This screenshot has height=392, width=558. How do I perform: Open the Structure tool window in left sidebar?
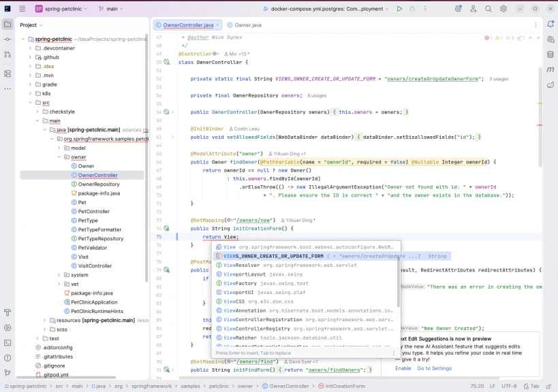tap(7, 73)
